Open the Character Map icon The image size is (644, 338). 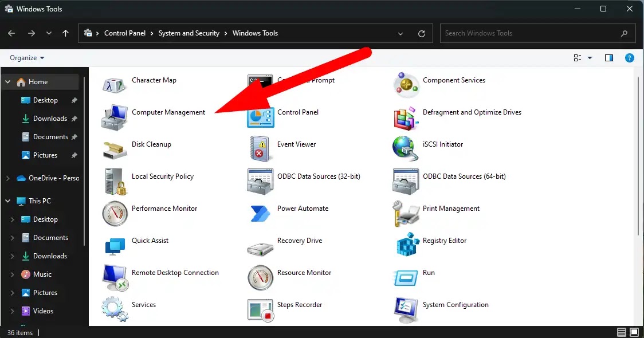pyautogui.click(x=114, y=85)
